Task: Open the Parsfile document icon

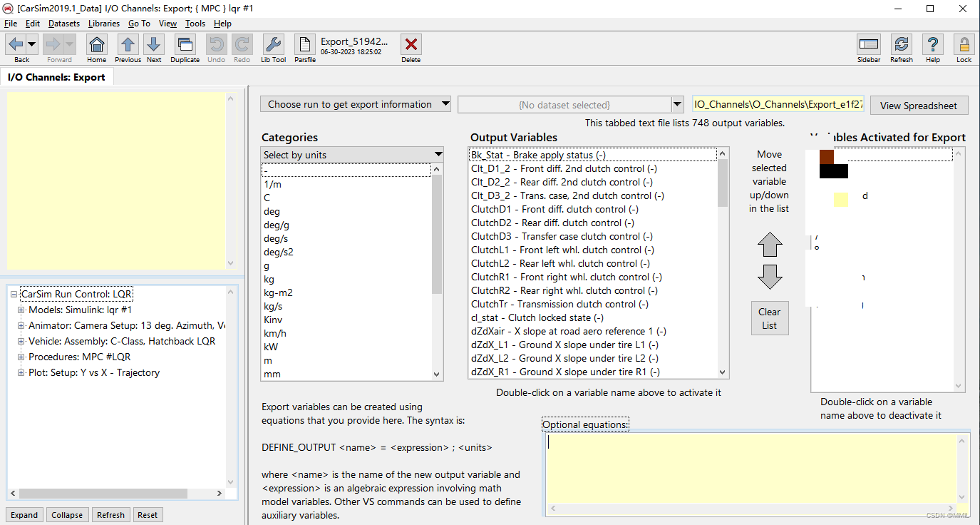Action: [305, 45]
